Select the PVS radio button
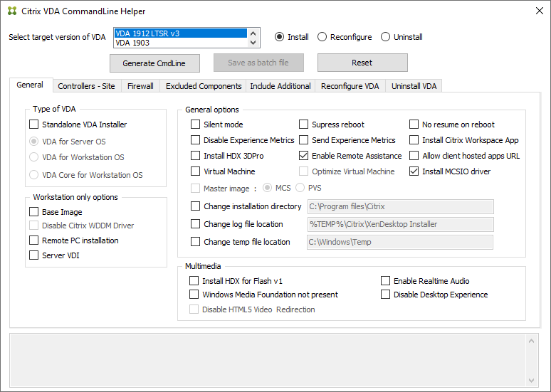Screen dimensions: 551x392 point(300,188)
